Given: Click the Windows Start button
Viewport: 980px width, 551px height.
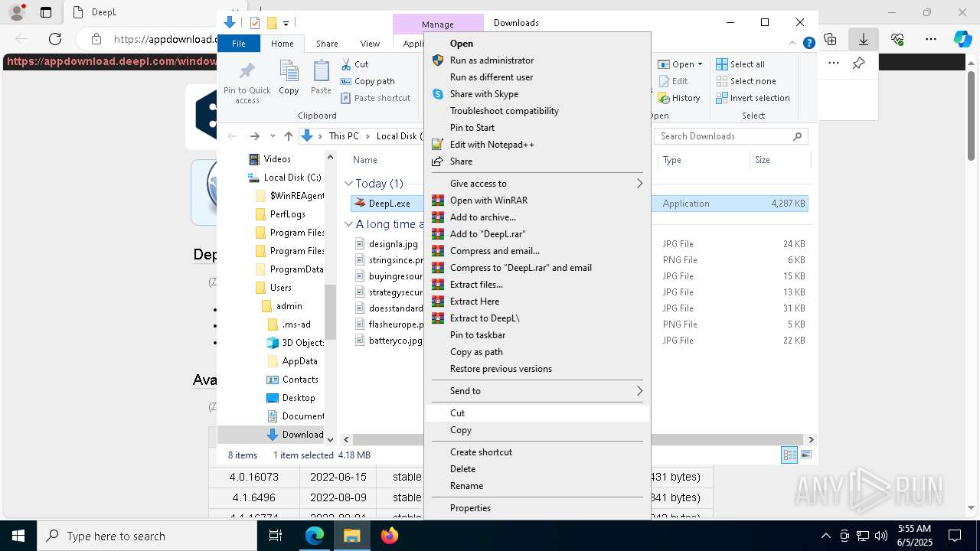Looking at the screenshot, I should pos(18,536).
